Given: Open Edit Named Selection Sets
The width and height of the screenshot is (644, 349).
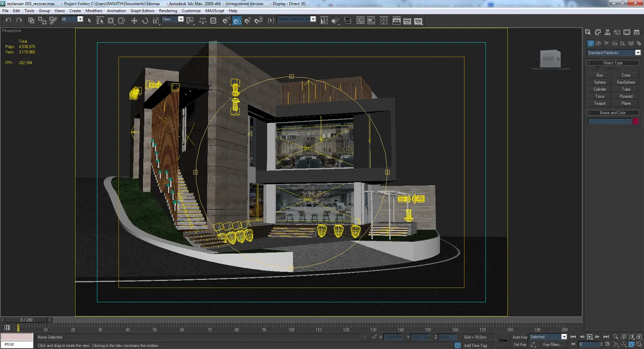Looking at the screenshot, I should point(271,20).
